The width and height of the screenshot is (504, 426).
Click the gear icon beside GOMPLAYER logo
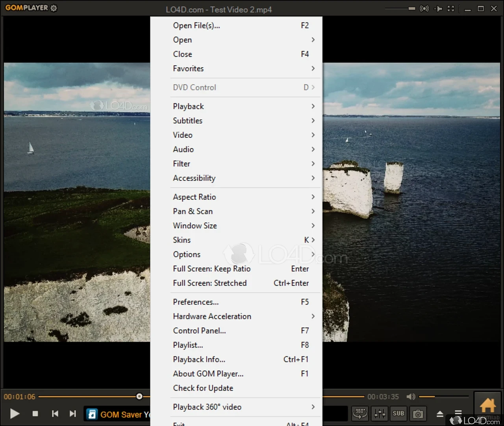(x=54, y=8)
